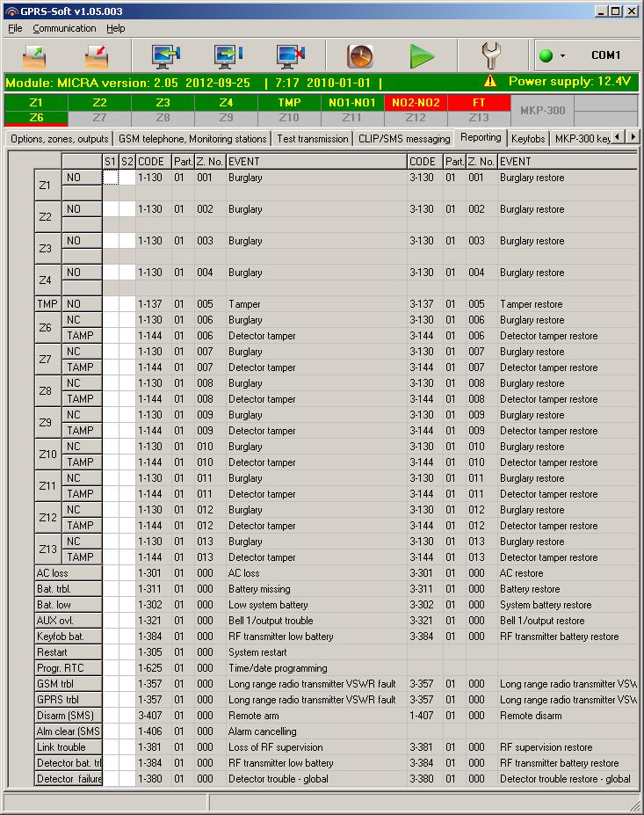
Task: Click the Link trouble row label
Action: tap(68, 747)
